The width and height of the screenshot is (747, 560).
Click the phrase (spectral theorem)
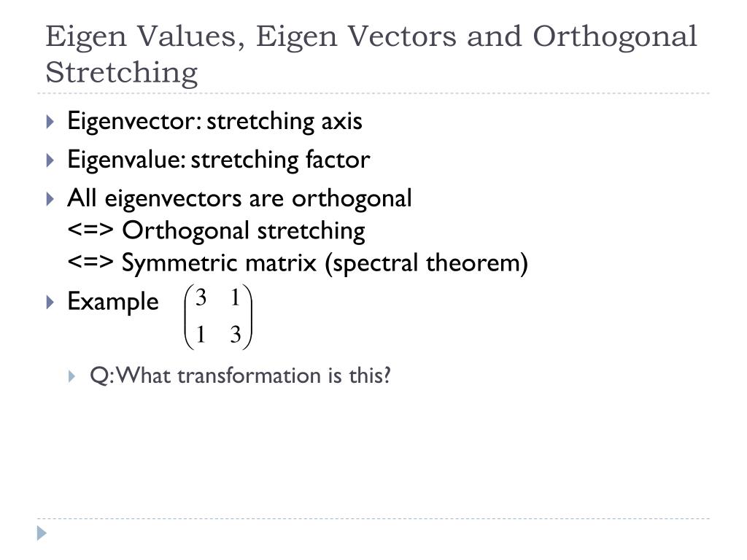(x=426, y=263)
